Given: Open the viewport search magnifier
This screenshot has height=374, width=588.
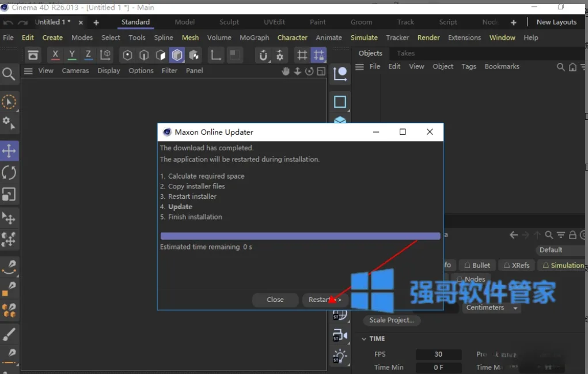Looking at the screenshot, I should (9, 74).
